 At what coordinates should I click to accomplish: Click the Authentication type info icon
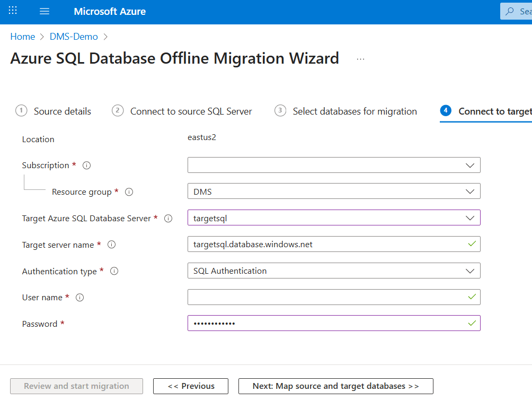click(114, 271)
